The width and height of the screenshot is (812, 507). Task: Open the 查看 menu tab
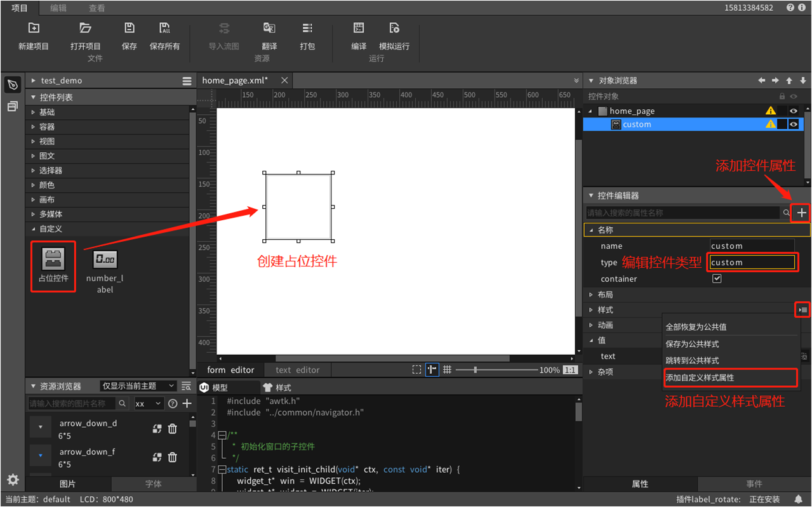click(97, 8)
